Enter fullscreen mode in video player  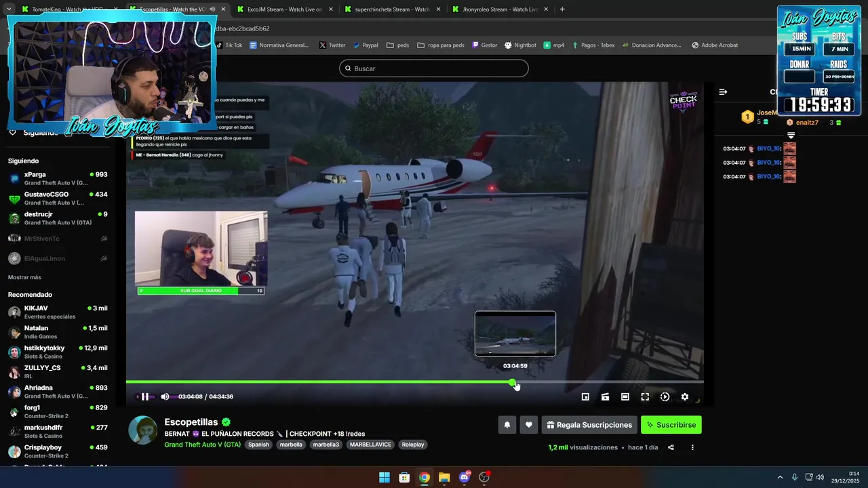[645, 397]
